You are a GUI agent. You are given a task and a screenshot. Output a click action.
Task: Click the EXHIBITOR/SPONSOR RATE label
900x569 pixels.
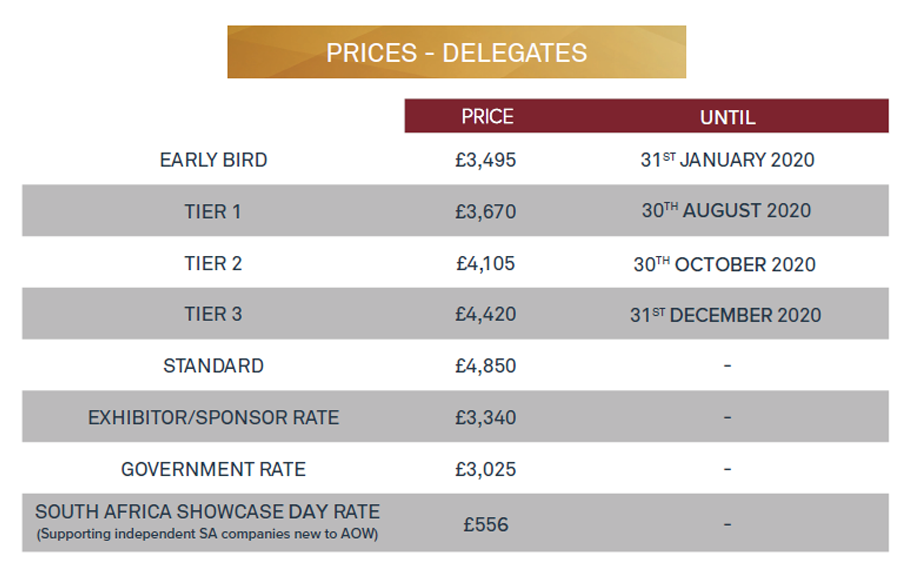[214, 417]
